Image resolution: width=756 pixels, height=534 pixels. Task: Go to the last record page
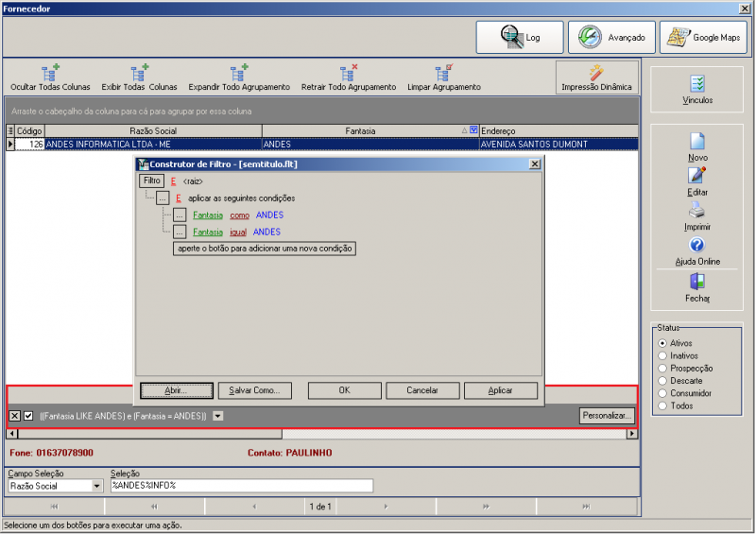click(x=586, y=507)
